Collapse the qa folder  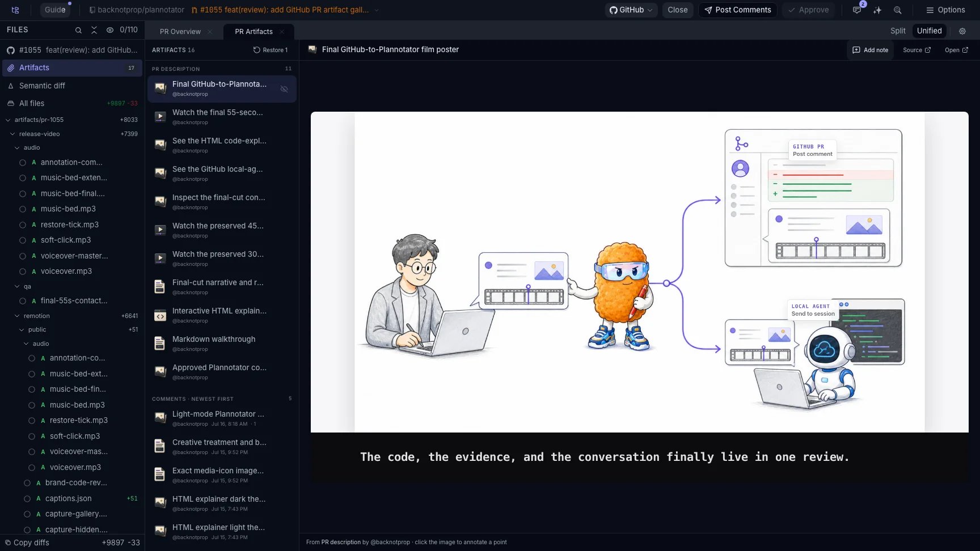pos(17,286)
